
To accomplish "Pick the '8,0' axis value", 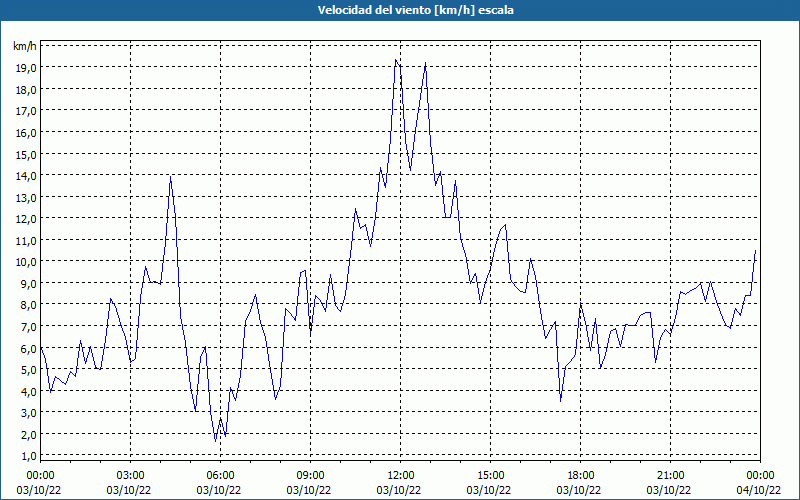I will click(29, 305).
